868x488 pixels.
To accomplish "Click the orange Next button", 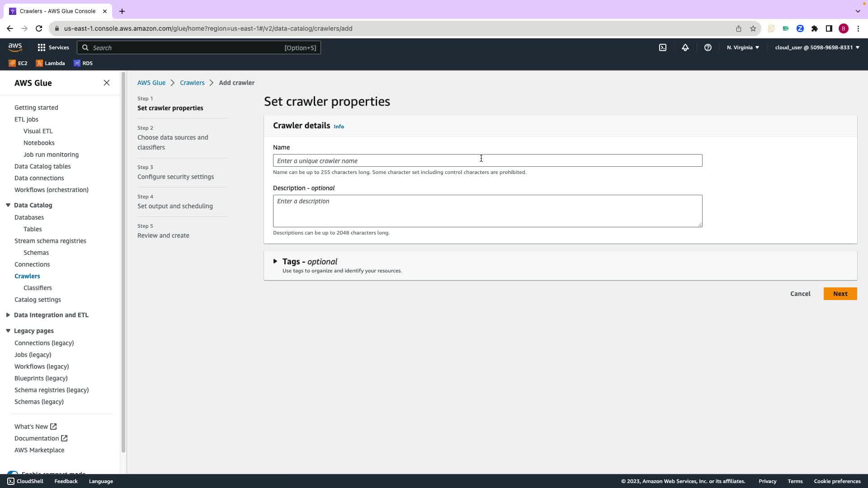I will 840,294.
